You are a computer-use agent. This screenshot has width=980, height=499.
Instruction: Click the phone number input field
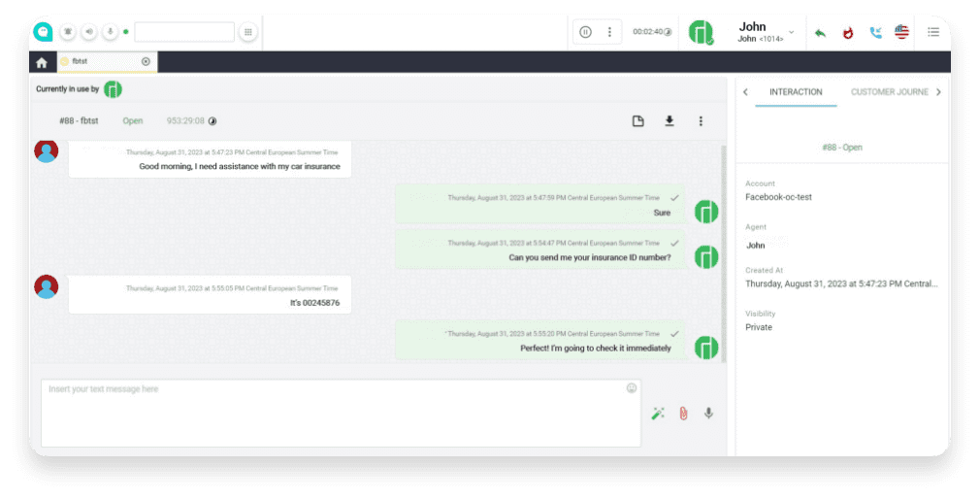[184, 32]
